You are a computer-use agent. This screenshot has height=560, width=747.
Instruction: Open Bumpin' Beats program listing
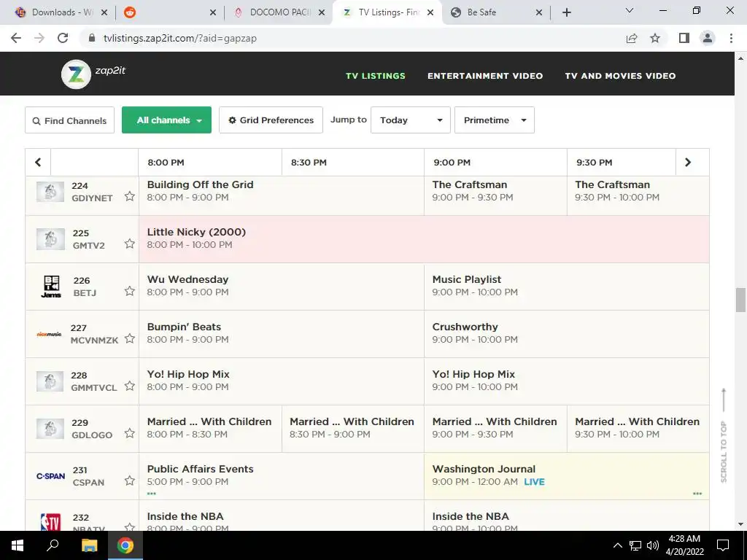282,334
